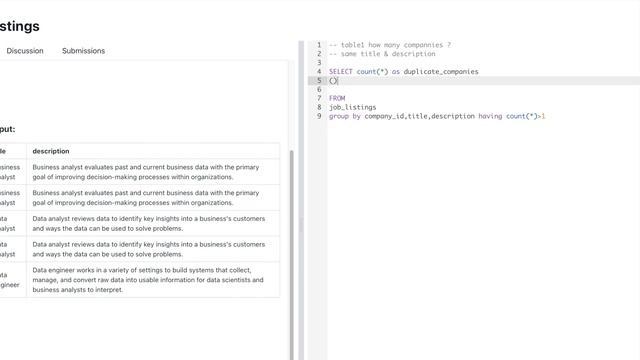Image resolution: width=640 pixels, height=360 pixels.
Task: Click 'job_listings' table name in editor
Action: pos(353,107)
